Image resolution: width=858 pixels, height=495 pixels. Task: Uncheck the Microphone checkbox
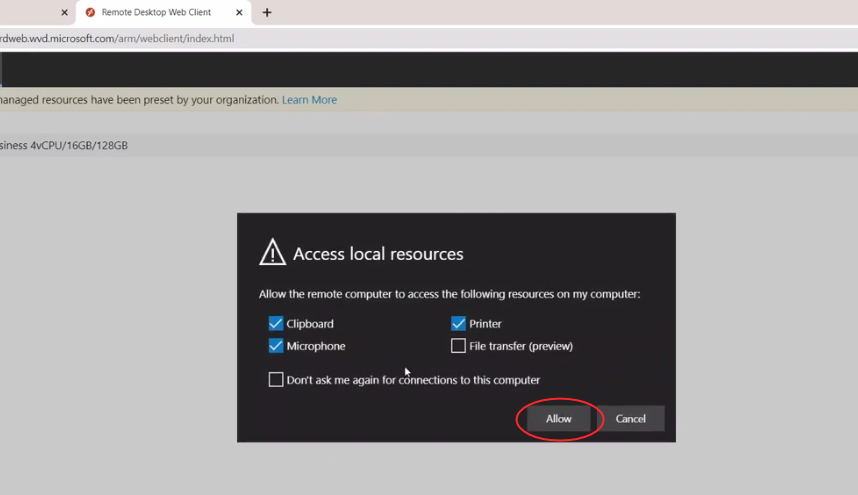click(276, 346)
